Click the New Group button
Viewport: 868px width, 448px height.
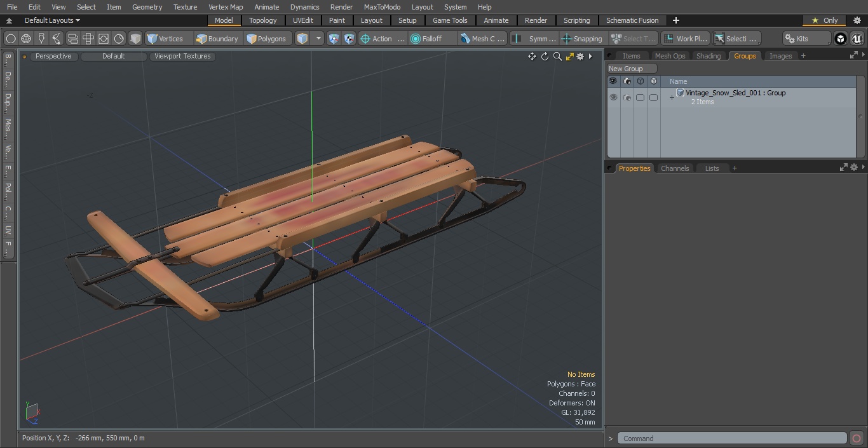(x=632, y=69)
